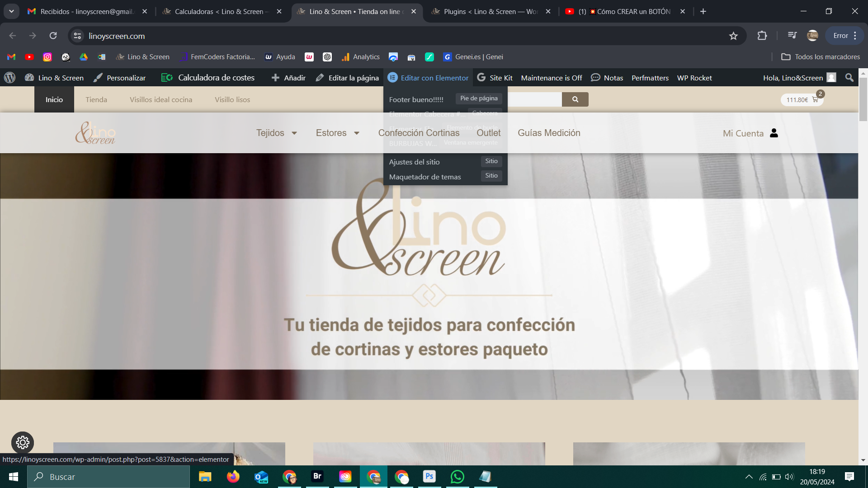Open the Instagram bookmark icon
This screenshot has height=488, width=868.
click(47, 57)
